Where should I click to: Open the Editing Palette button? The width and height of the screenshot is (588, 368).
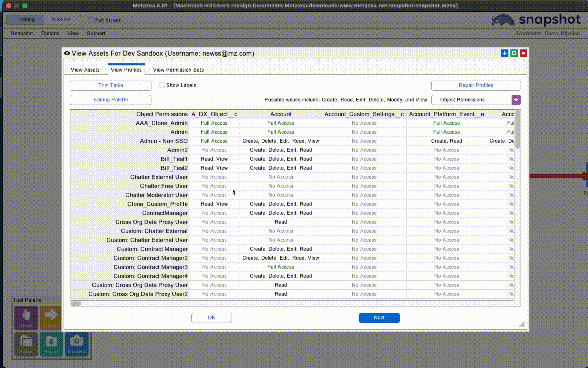[x=110, y=100]
